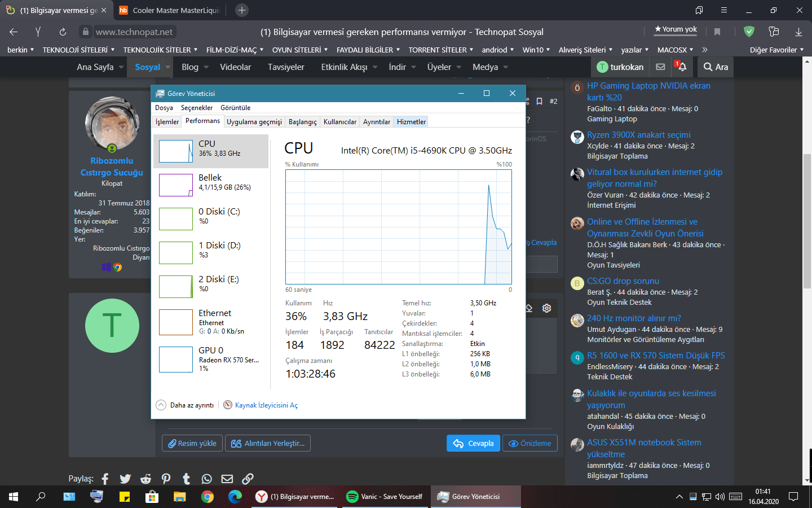Share the thread by email icon
Viewport: 812px width, 508px height.
(227, 479)
